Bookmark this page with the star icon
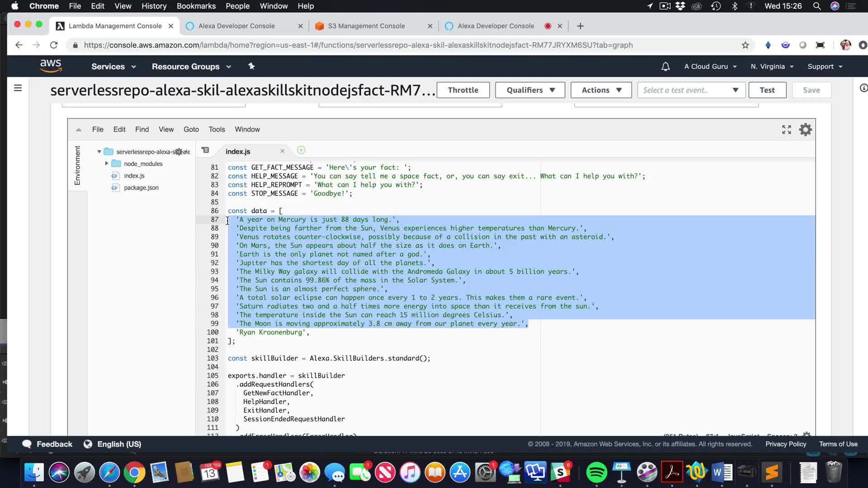Viewport: 868px width, 488px height. (x=745, y=45)
